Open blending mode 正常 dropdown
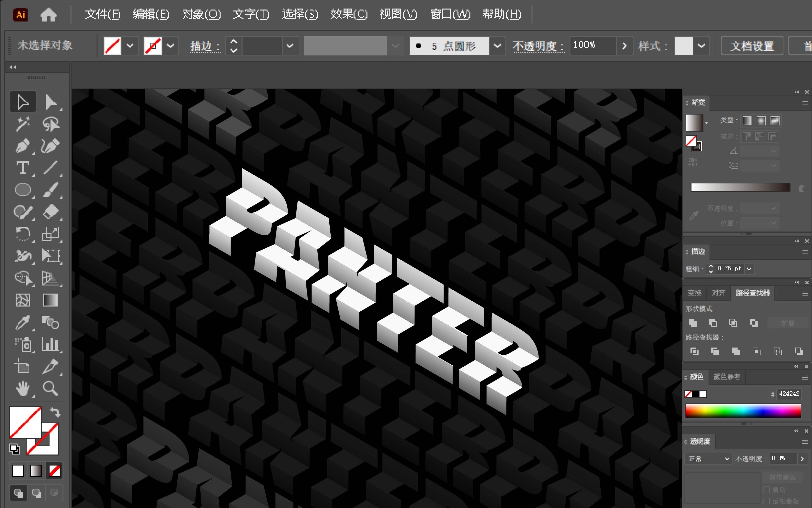This screenshot has width=812, height=508. 708,459
